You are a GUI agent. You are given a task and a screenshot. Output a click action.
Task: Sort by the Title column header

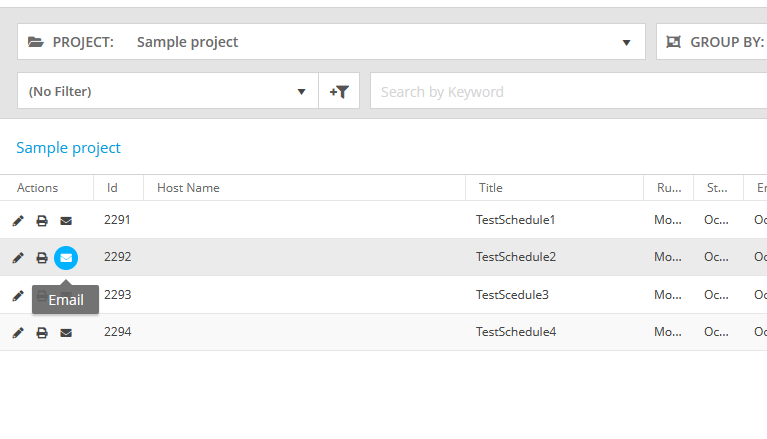(x=490, y=188)
